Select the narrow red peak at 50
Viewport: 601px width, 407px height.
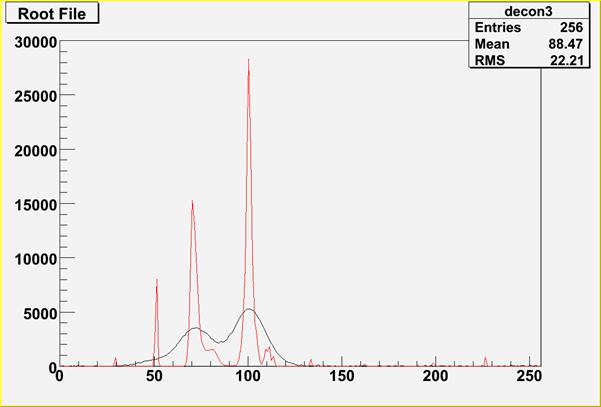pyautogui.click(x=157, y=281)
